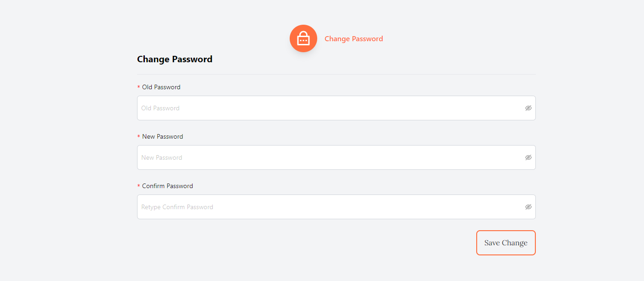Click the 'New Password' placeholder text

pos(162,157)
